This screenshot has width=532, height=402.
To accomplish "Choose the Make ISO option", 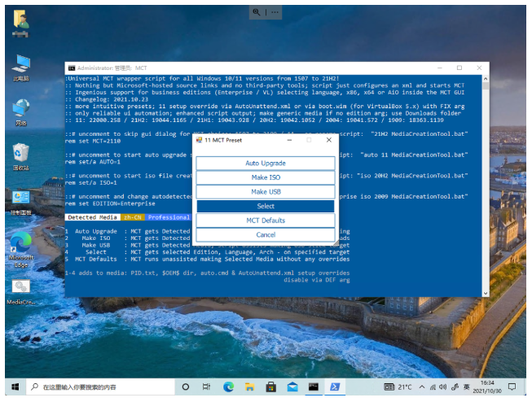I will [265, 177].
